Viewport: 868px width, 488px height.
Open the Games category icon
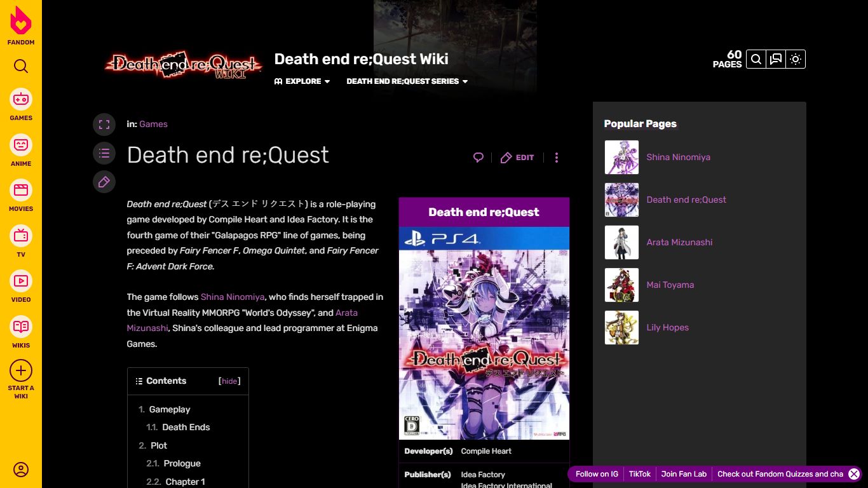click(21, 99)
